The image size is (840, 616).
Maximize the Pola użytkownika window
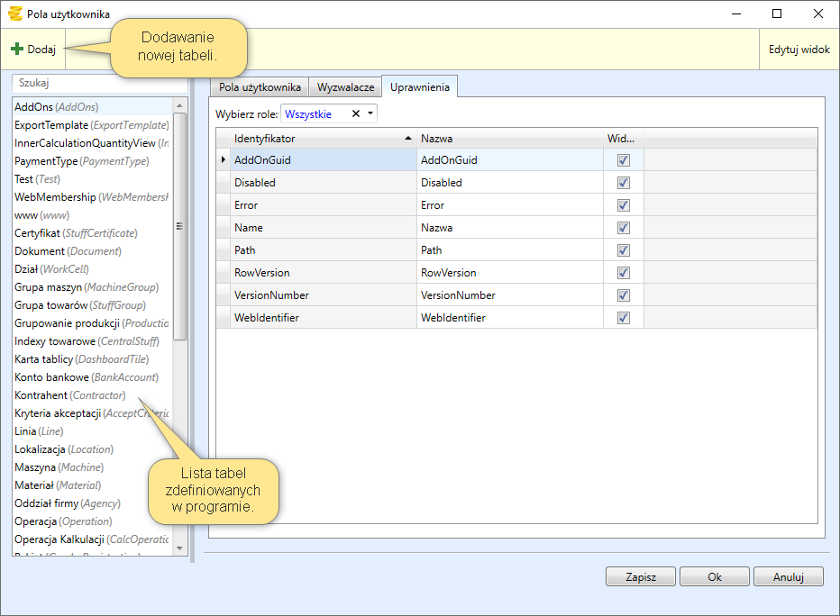pyautogui.click(x=776, y=14)
